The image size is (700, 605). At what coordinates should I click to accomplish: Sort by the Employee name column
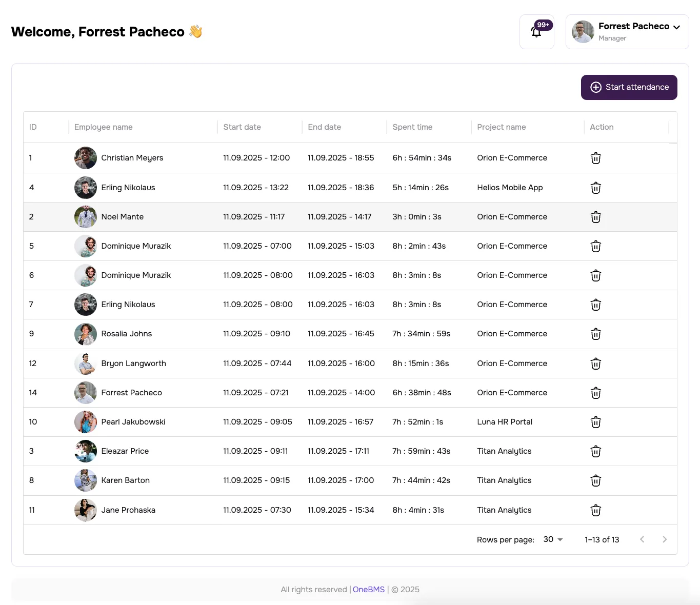click(103, 127)
